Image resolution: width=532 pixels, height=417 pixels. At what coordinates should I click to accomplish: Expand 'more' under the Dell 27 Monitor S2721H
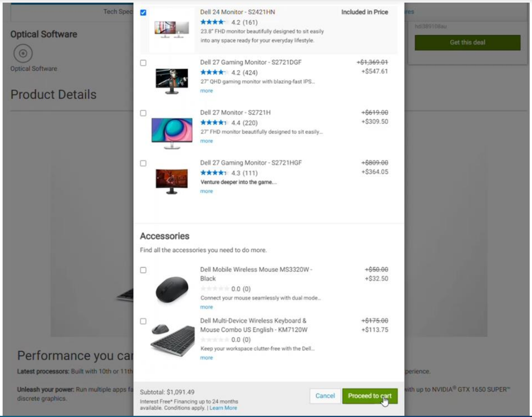coord(206,141)
